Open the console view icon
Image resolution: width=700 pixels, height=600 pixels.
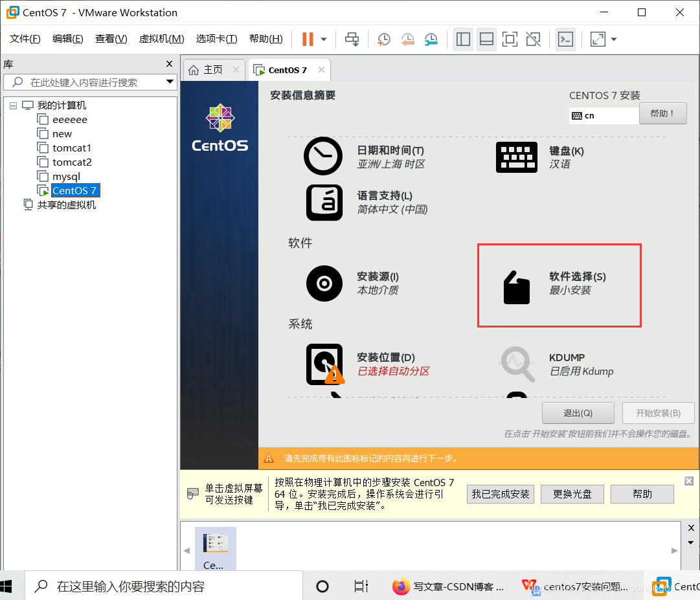pyautogui.click(x=565, y=39)
